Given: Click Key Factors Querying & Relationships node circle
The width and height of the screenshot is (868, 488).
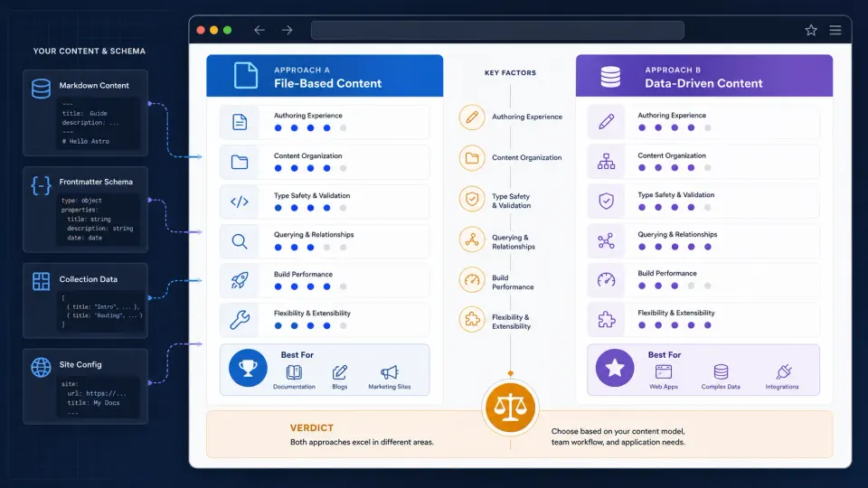Looking at the screenshot, I should coord(472,239).
